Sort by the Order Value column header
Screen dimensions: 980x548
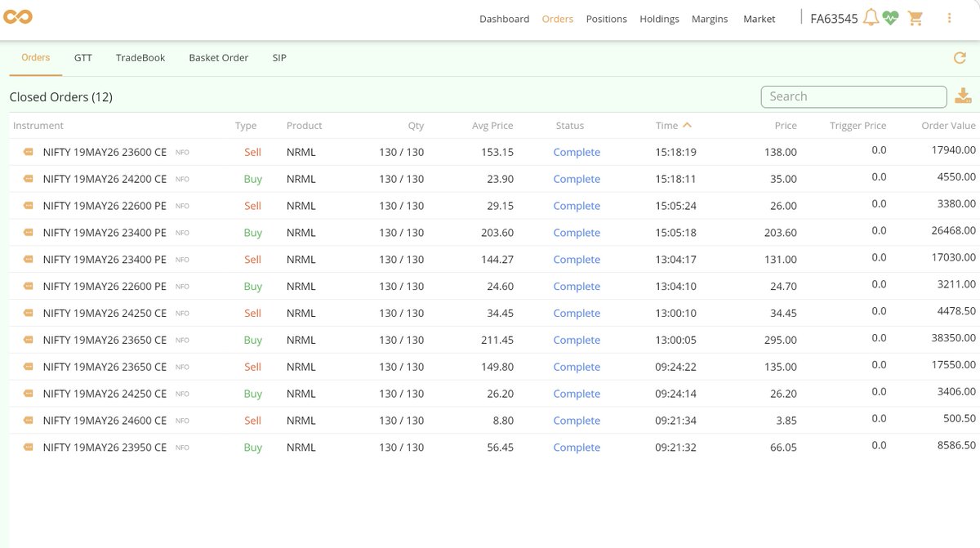pyautogui.click(x=948, y=126)
